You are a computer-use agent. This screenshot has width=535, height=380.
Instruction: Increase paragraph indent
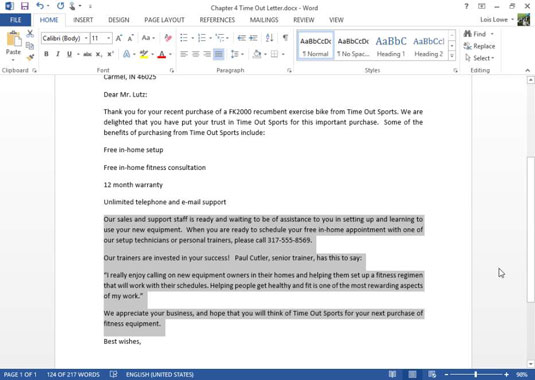[x=253, y=38]
